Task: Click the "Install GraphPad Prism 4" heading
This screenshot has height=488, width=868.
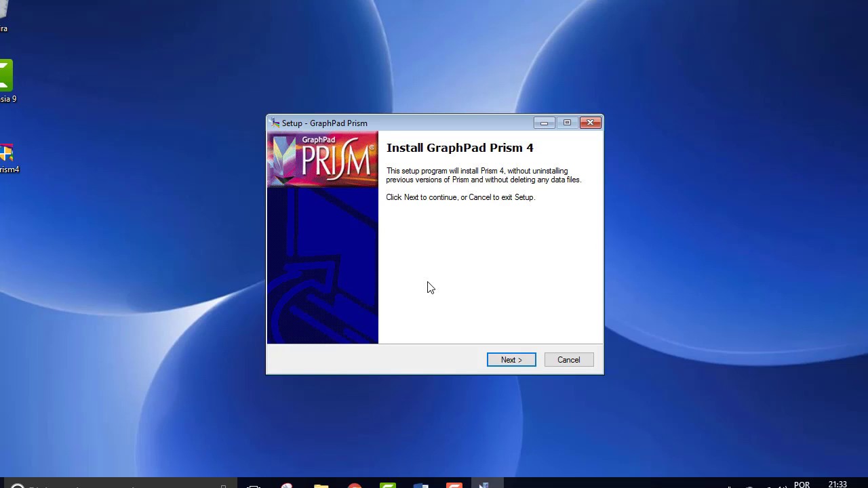Action: [x=460, y=148]
